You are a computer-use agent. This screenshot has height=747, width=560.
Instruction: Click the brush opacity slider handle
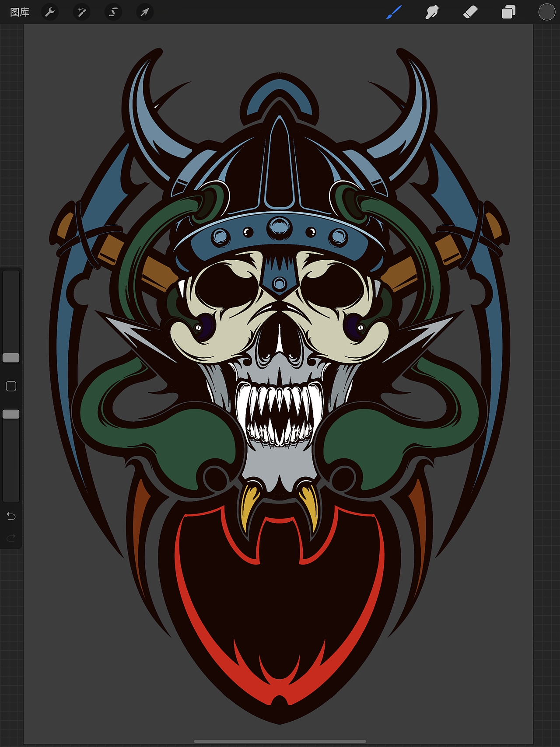tap(11, 414)
